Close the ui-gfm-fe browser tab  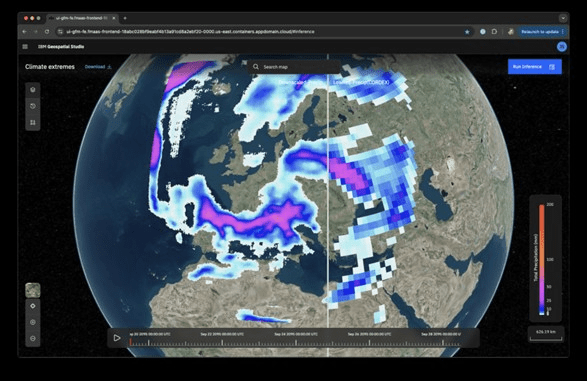click(114, 18)
